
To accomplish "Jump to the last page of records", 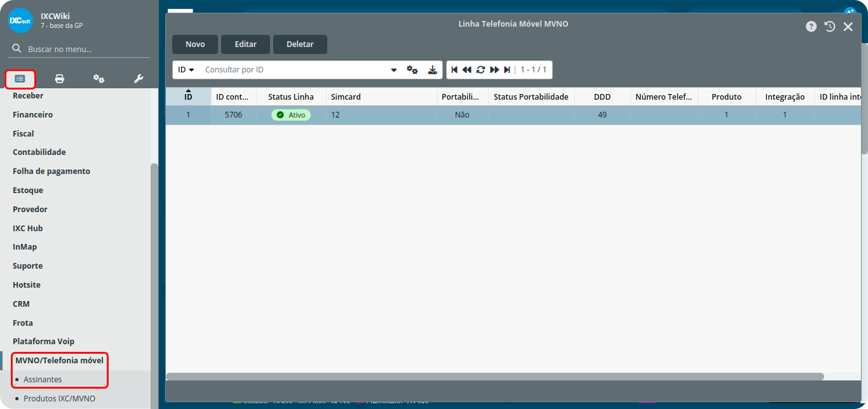I will [x=507, y=70].
